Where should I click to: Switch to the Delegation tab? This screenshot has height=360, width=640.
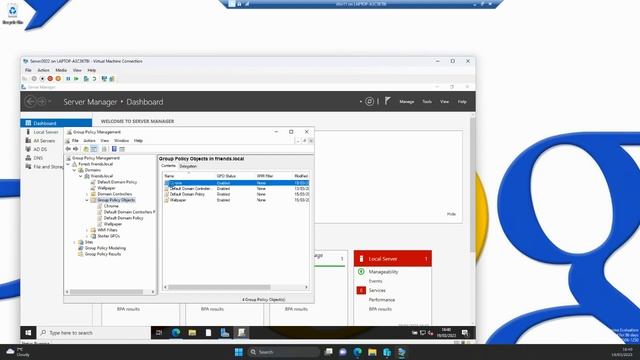pos(188,166)
